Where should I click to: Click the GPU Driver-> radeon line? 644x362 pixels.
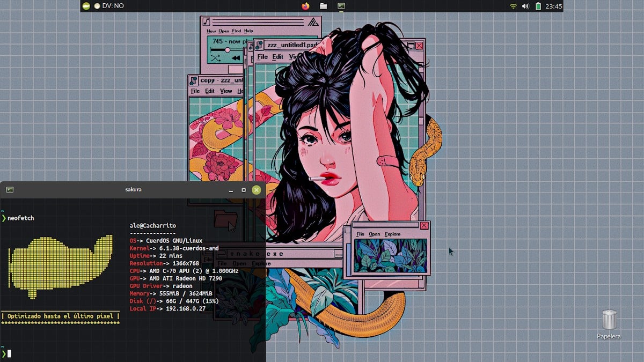161,286
